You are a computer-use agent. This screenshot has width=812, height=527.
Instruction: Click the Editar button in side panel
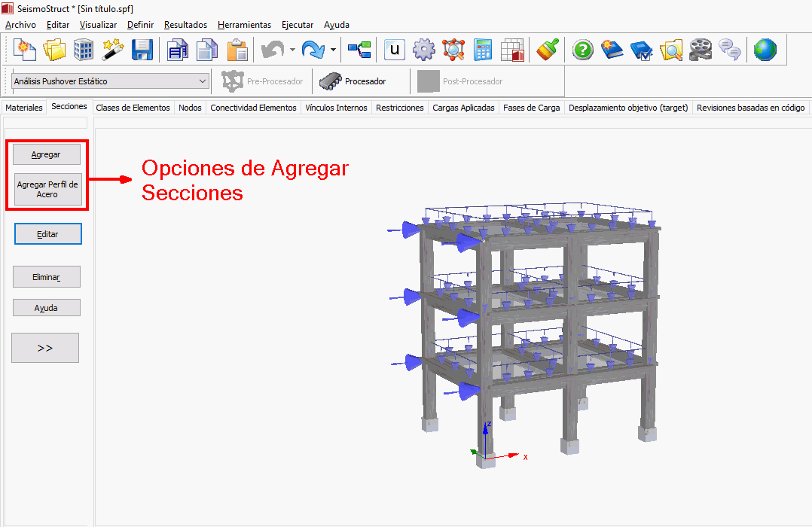pos(47,234)
